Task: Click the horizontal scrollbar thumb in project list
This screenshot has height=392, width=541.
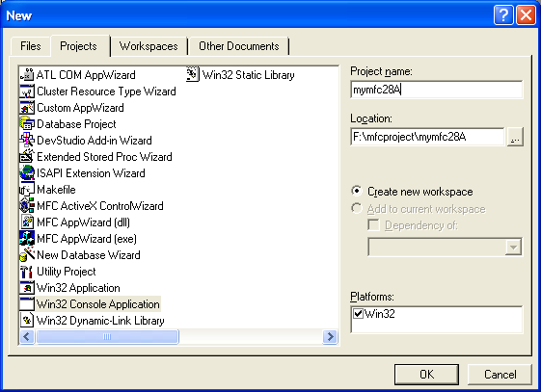Action: [x=108, y=336]
